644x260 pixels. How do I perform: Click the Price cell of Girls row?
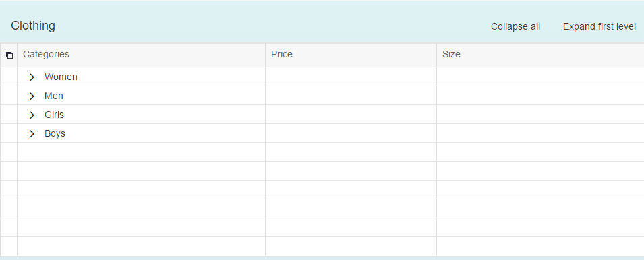351,115
